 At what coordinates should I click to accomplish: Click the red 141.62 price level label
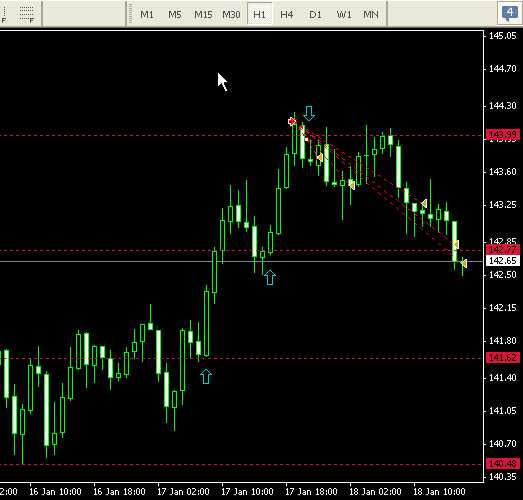point(503,358)
